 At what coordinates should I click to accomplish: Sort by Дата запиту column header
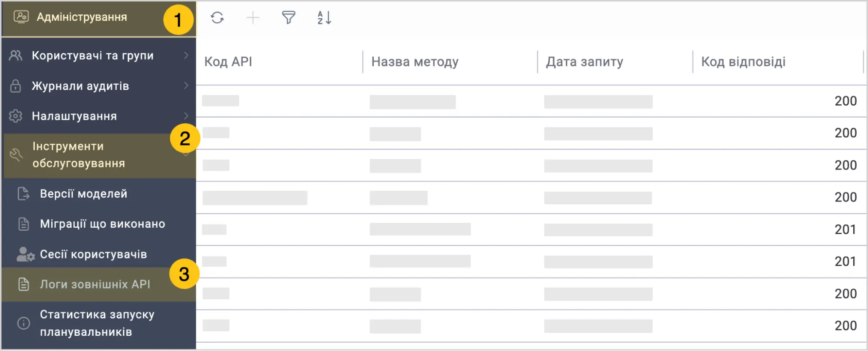pos(584,62)
